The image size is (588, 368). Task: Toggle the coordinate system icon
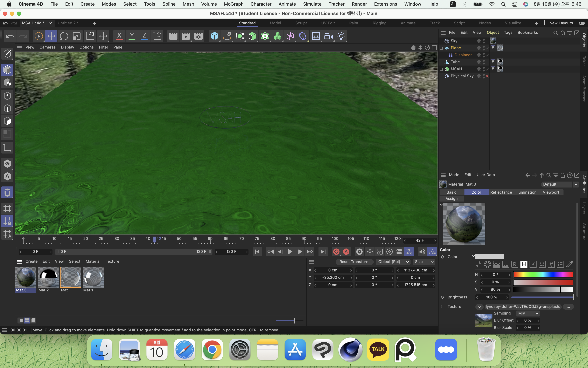157,36
